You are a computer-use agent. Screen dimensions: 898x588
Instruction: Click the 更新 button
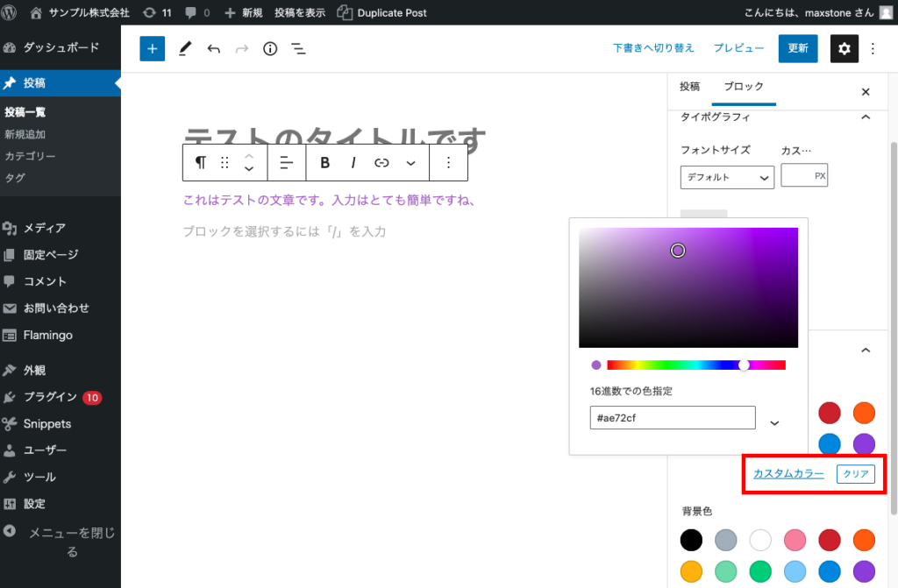click(797, 48)
